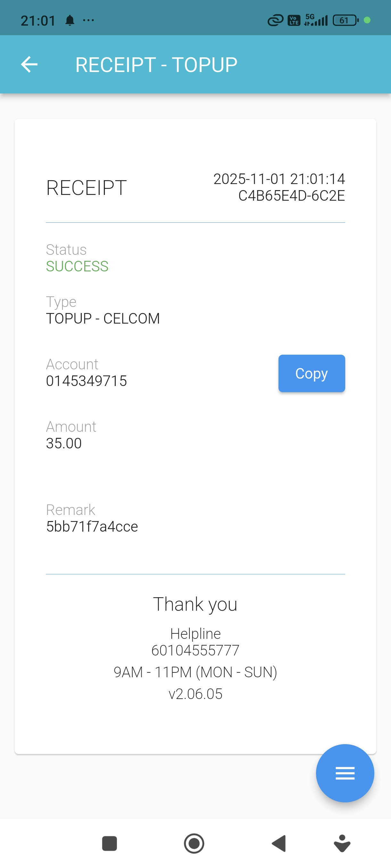Tap the battery indicator in status bar
Screen dimensions: 391x868
point(345,20)
